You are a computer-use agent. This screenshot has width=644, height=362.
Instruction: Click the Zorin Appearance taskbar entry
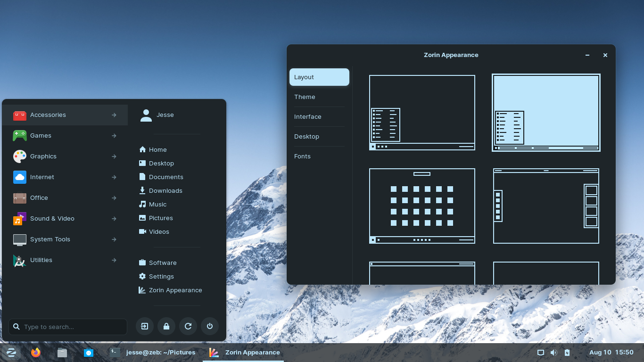[243, 353]
